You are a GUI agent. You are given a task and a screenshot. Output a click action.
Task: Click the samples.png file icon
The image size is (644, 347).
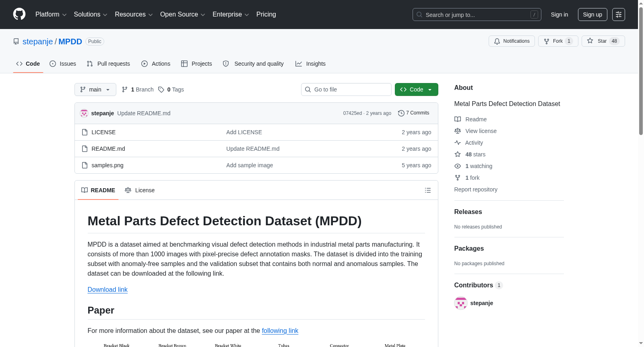point(85,165)
